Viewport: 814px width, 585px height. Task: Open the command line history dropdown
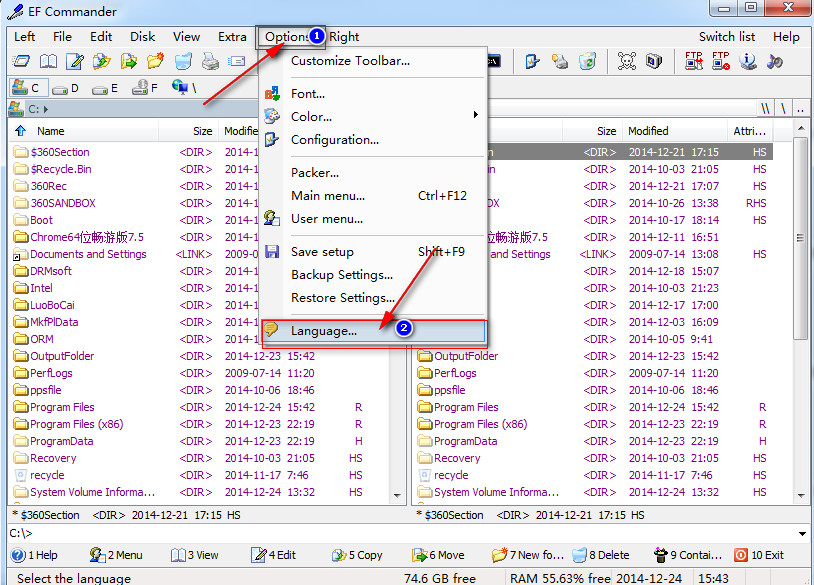(803, 534)
